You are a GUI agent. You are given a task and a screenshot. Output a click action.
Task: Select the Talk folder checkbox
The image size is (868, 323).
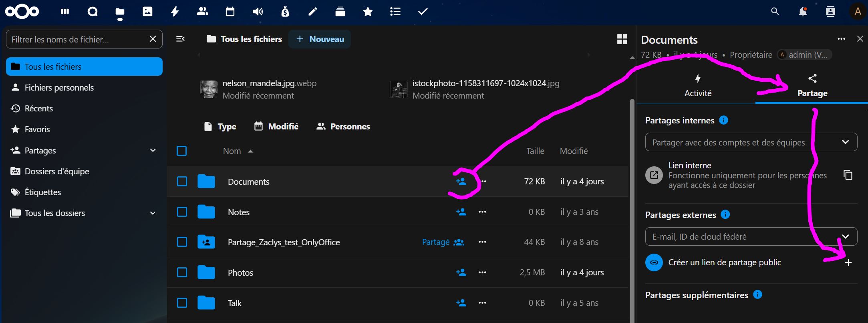[182, 303]
